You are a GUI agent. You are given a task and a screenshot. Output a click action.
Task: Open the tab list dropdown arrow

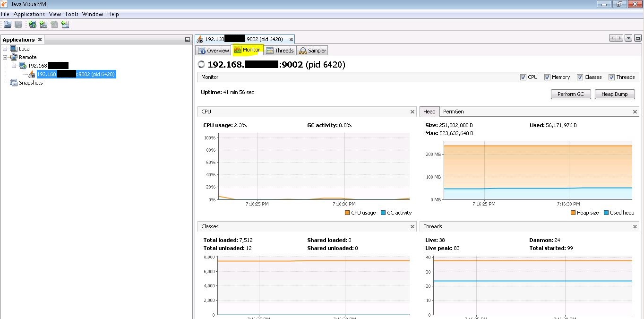coord(628,38)
